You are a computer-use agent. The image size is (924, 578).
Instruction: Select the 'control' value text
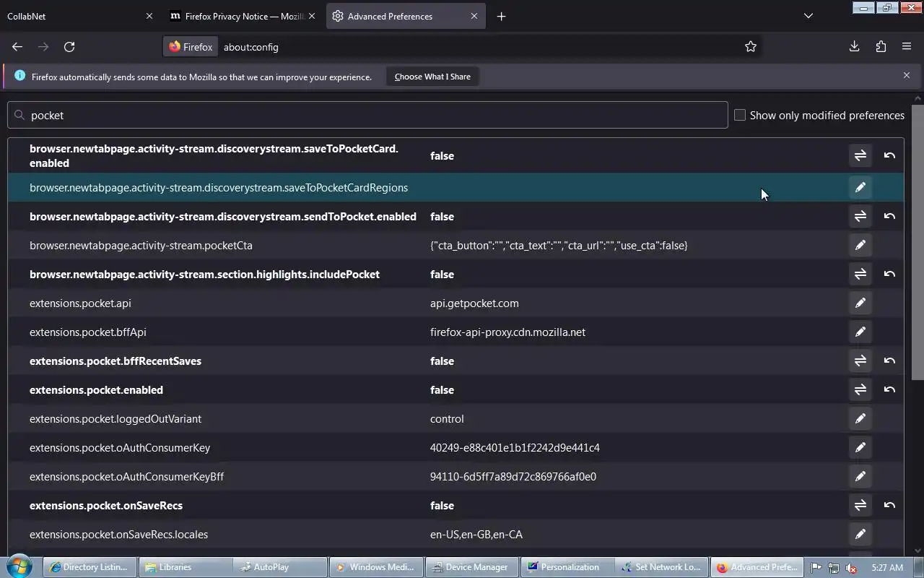[447, 419]
